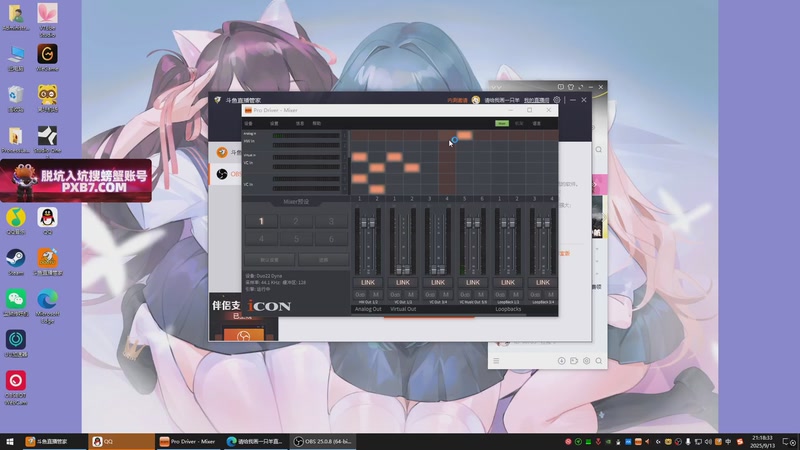This screenshot has height=450, width=800.
Task: Toggle LINK on the Loopback 1/2 channel
Action: click(x=508, y=282)
